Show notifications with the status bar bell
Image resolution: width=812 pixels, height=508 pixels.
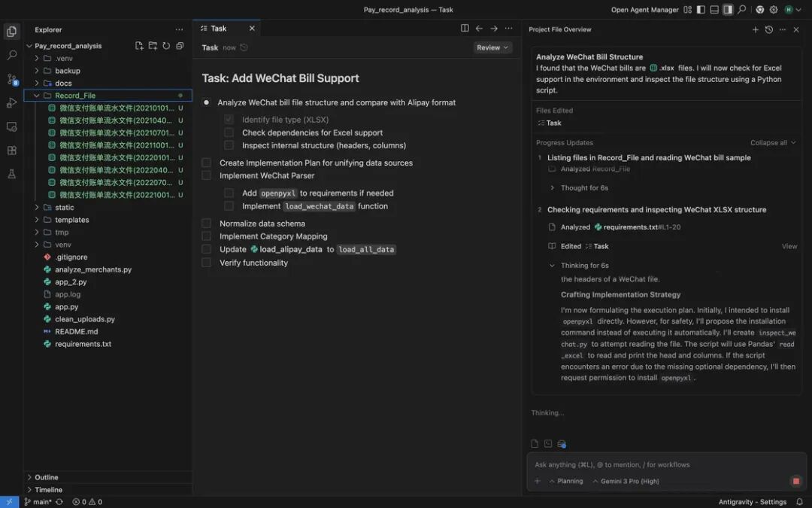[x=799, y=502]
